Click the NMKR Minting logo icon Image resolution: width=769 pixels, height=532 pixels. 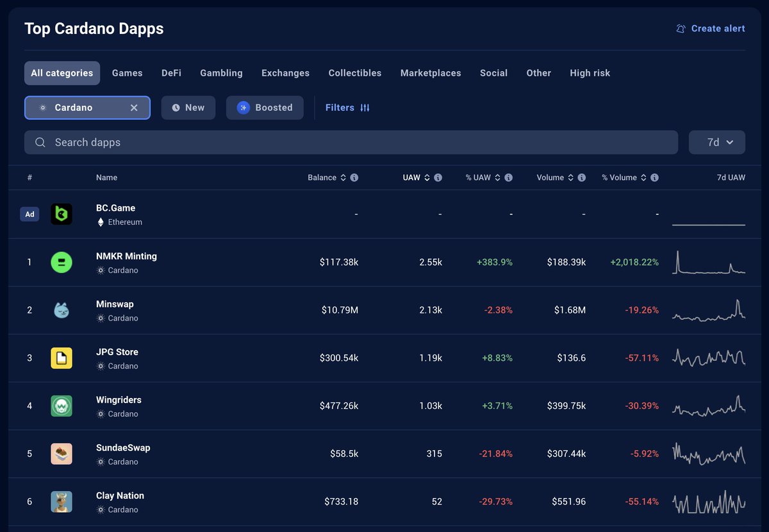coord(62,262)
